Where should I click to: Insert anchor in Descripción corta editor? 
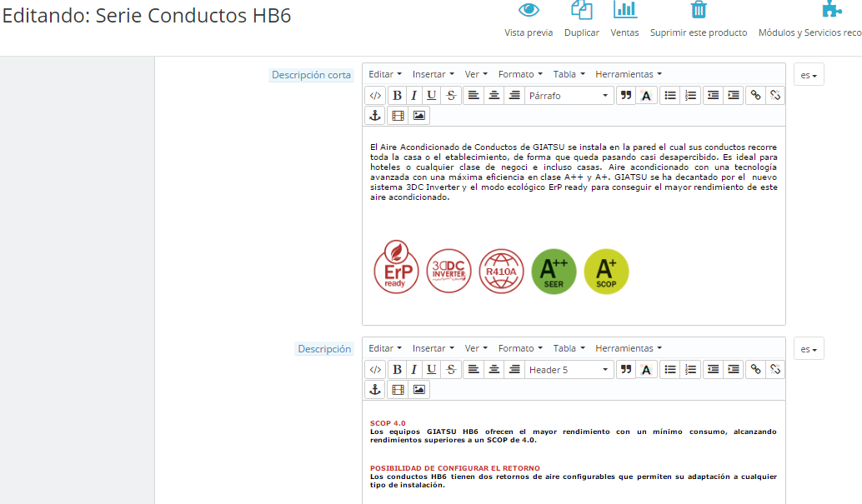coord(375,116)
